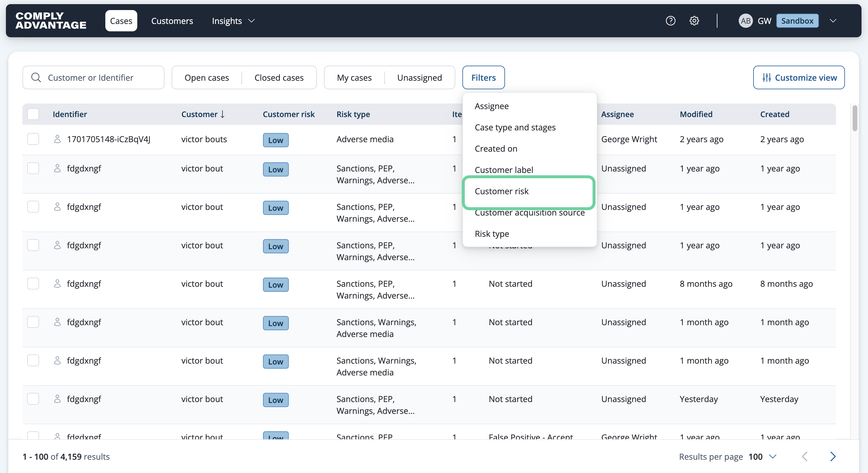Select all rows header checkbox
Viewport: 868px width, 473px height.
click(x=33, y=114)
